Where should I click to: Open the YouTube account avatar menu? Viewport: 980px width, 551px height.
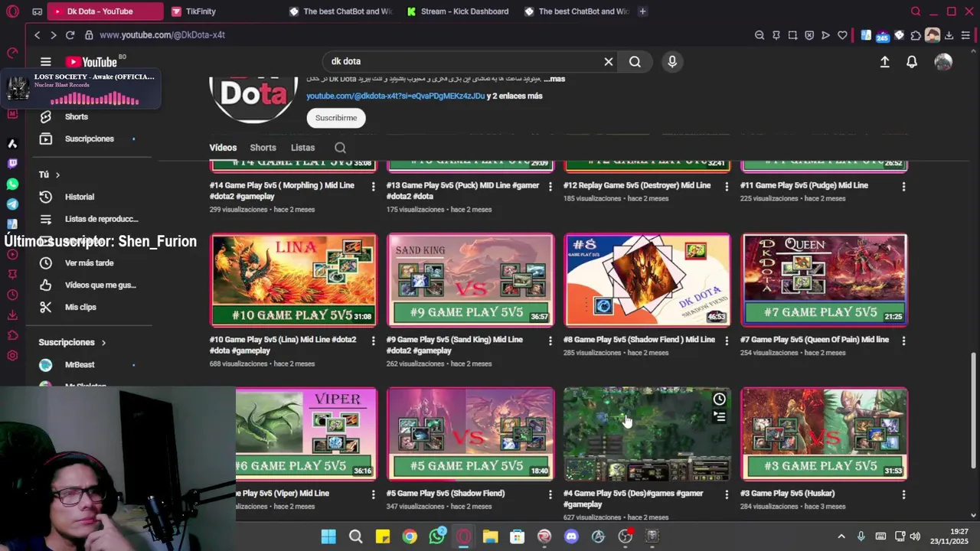coord(943,62)
